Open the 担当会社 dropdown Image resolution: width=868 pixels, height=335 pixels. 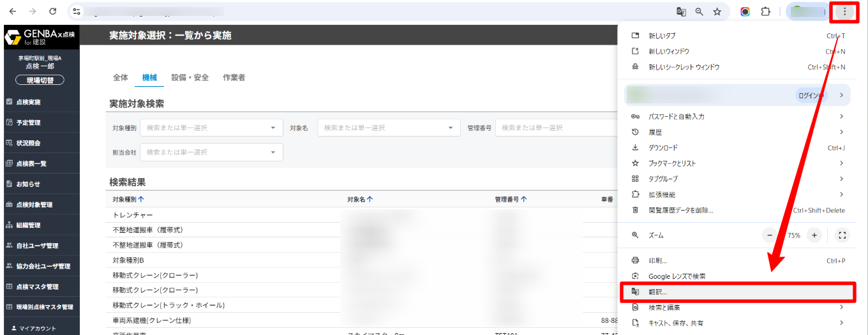211,153
